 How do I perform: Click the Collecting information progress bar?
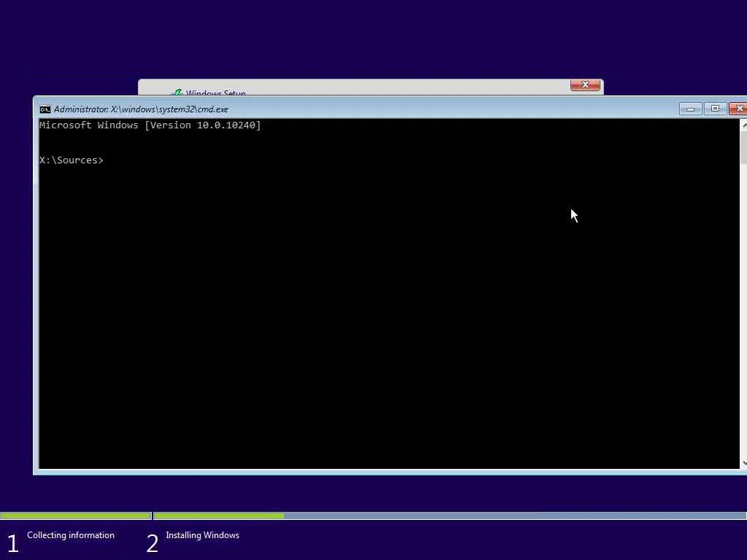pyautogui.click(x=76, y=516)
